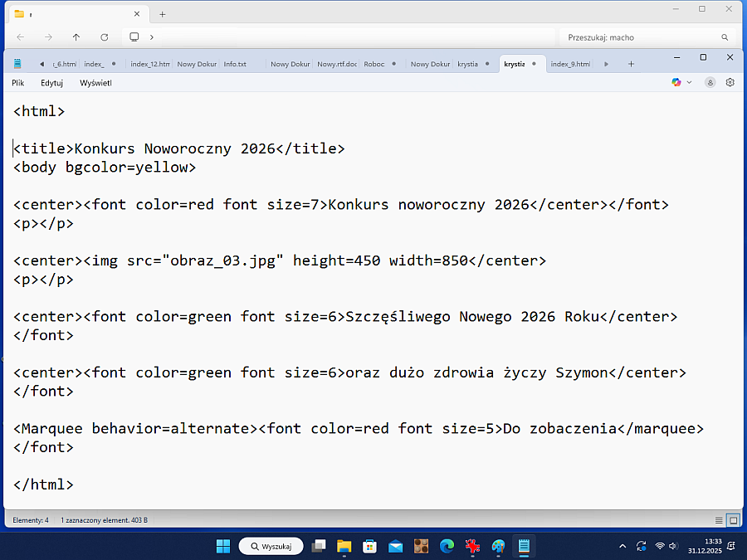Switch Explorer to details list view
Viewport: 747px width, 560px height.
(719, 520)
